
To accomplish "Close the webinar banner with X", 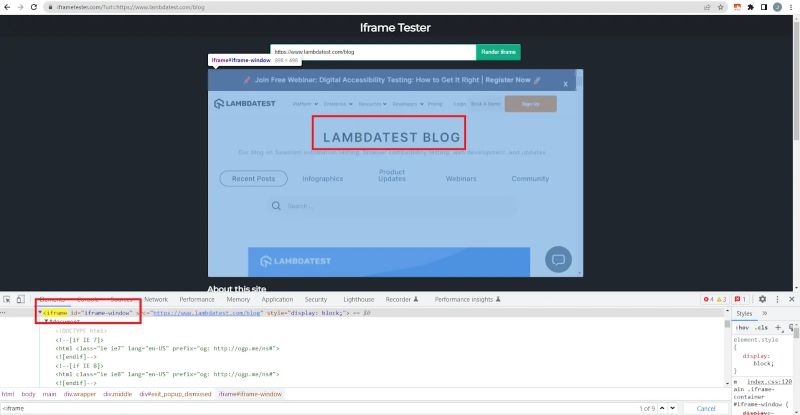I will [565, 84].
